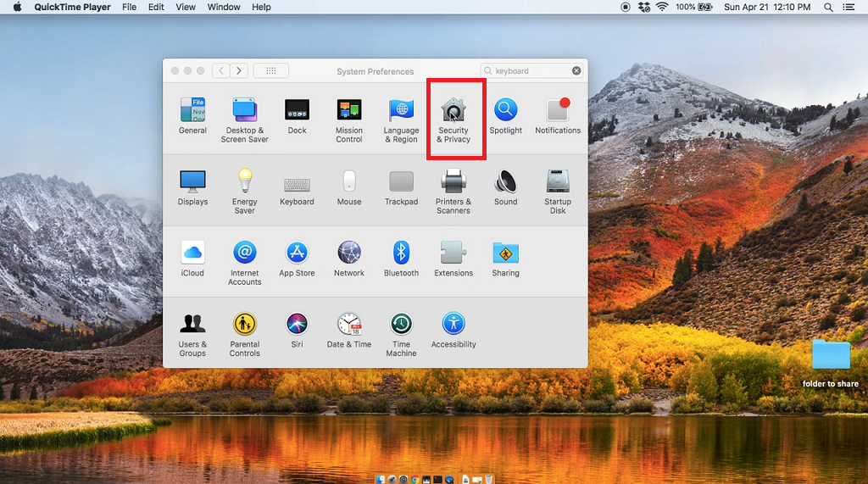Screen dimensions: 868x484
Task: Open the Dock preferences pane
Action: click(x=297, y=115)
